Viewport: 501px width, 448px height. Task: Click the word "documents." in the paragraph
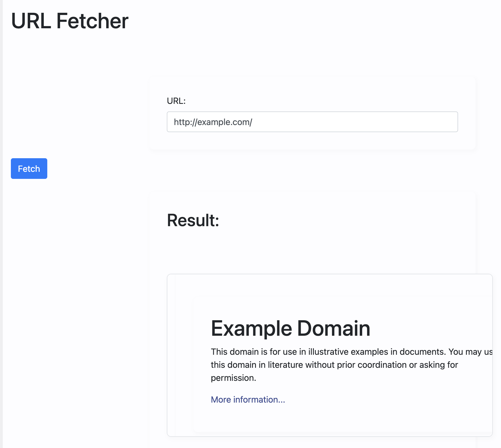tap(422, 352)
